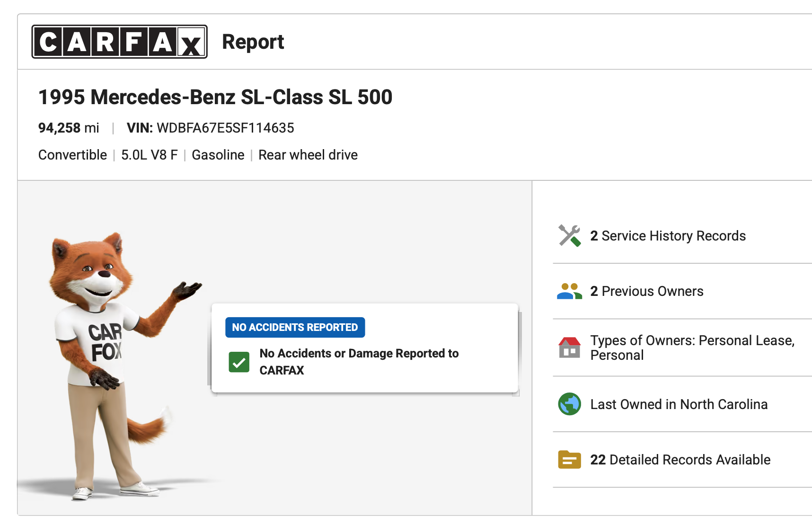Viewport: 812px width, 517px height.
Task: Click the Car Fox mascot image
Action: point(126,365)
